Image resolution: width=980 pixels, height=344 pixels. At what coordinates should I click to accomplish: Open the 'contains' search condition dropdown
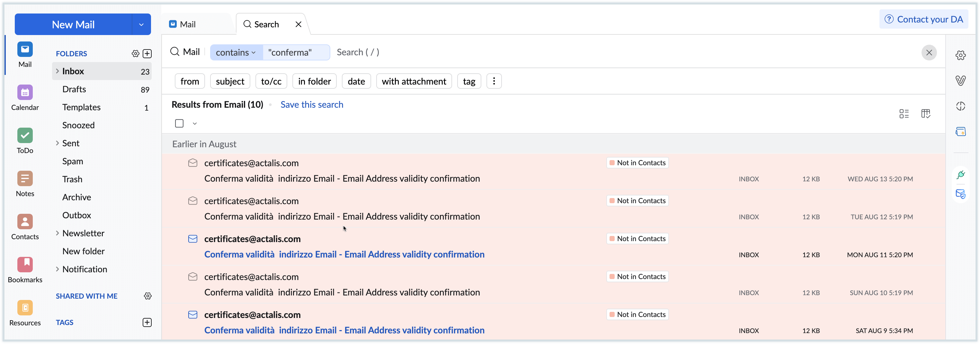pos(236,52)
